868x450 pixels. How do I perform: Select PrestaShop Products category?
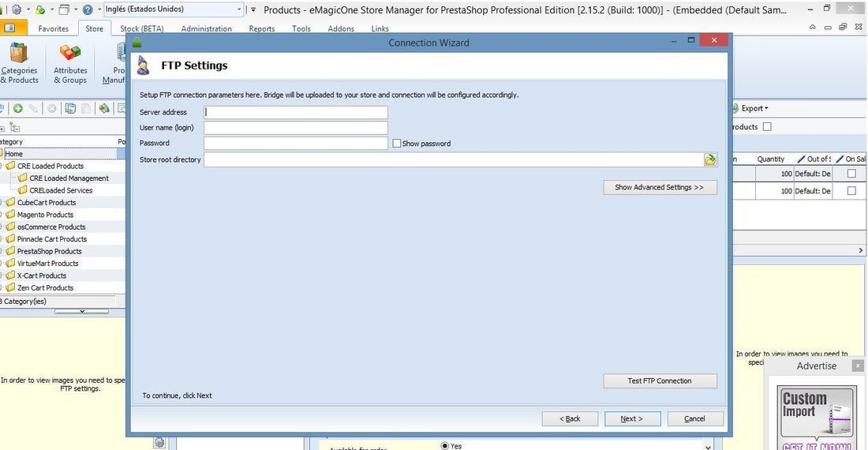49,251
